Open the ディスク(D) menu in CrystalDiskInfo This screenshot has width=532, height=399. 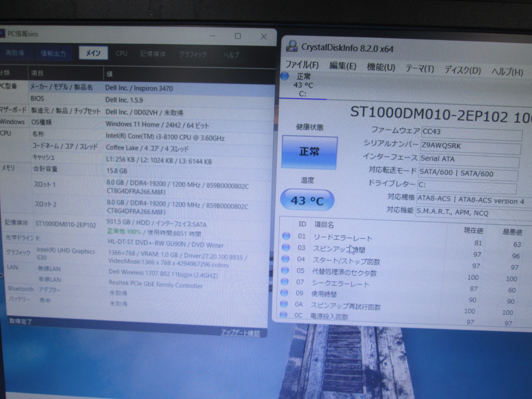coord(463,70)
